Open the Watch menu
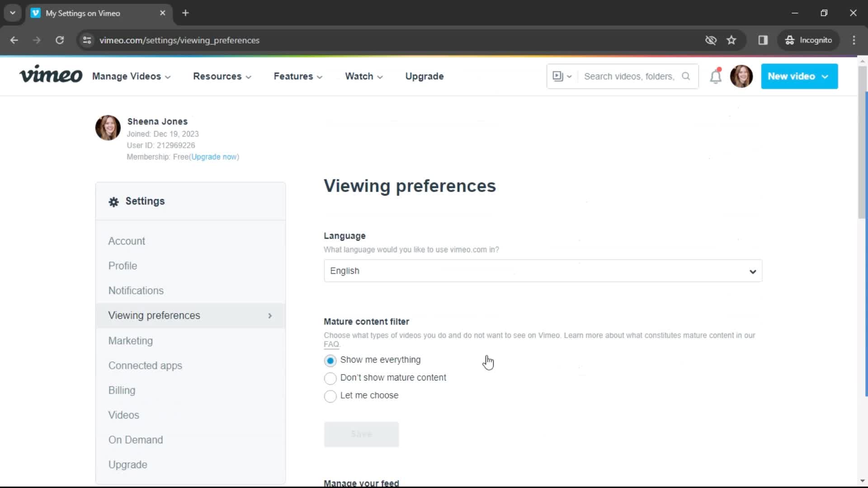The height and width of the screenshot is (488, 868). pos(363,76)
